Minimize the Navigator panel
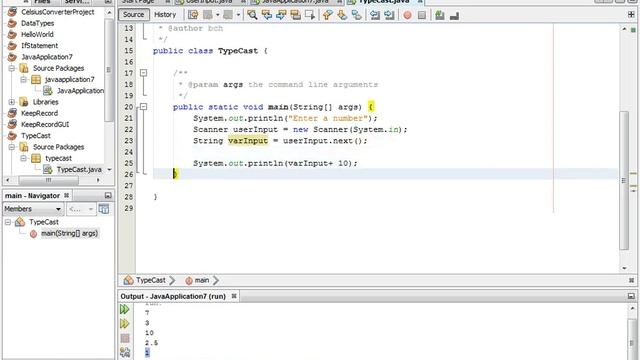 [x=108, y=196]
